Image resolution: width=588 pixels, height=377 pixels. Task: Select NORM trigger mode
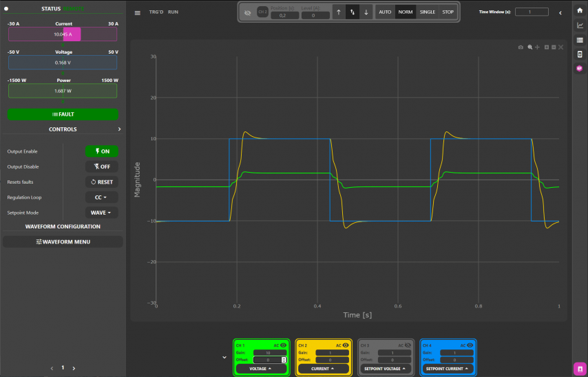pos(406,12)
